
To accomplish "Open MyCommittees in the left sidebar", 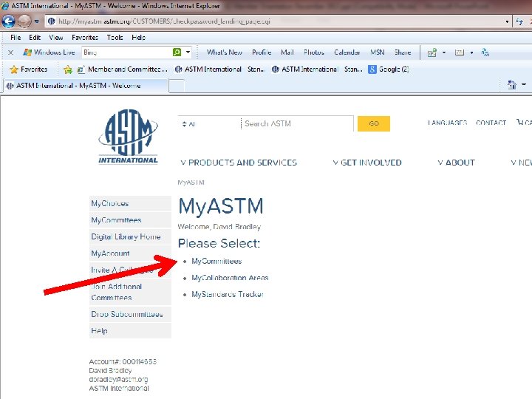I will [x=130, y=220].
